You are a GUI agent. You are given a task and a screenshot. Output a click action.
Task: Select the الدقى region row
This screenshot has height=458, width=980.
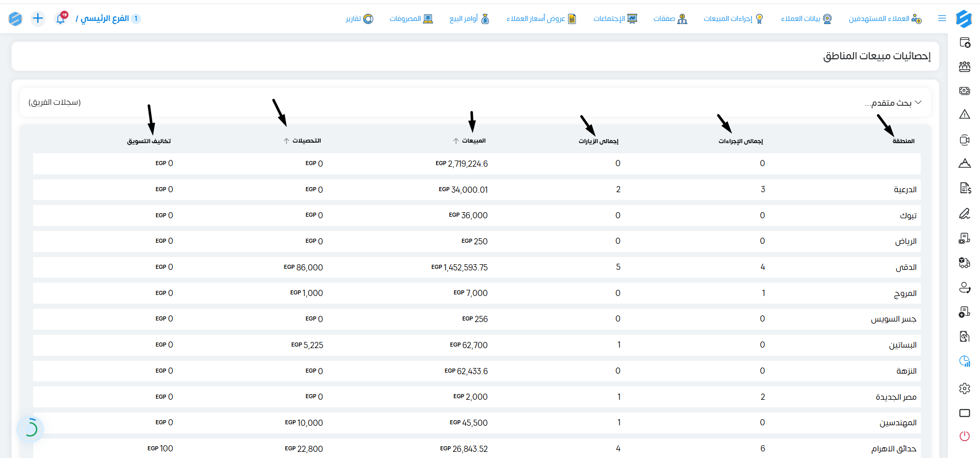(477, 267)
